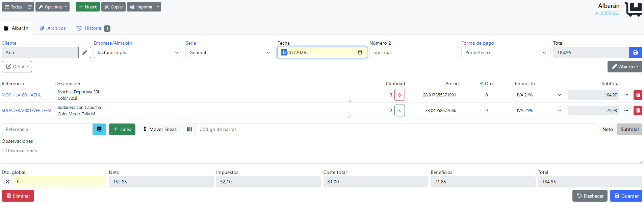Open the calendar picker in Fecha field

coord(360,52)
